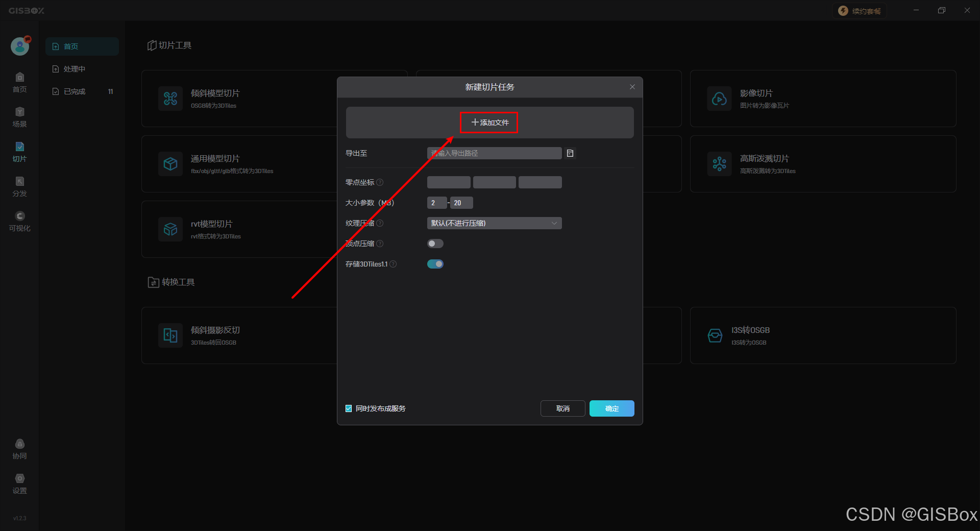Click the 确定 button

612,408
